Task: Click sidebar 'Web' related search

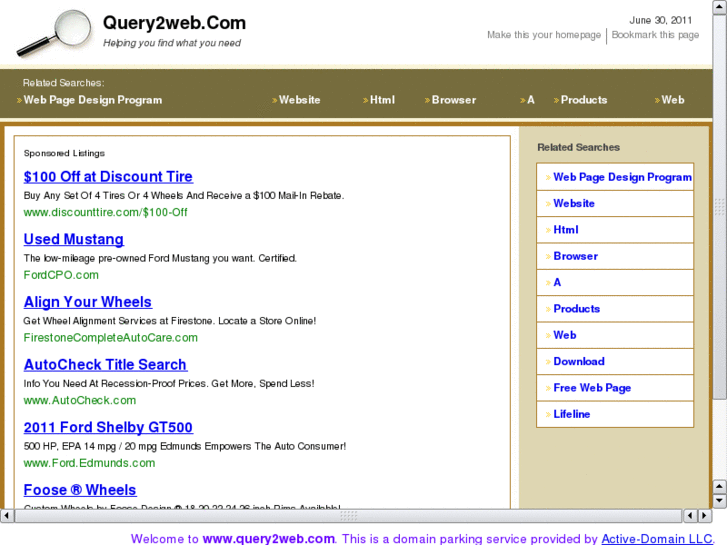Action: 565,335
